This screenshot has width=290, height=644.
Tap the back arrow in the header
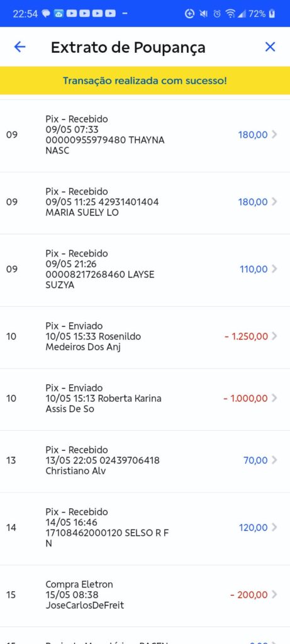tap(20, 47)
